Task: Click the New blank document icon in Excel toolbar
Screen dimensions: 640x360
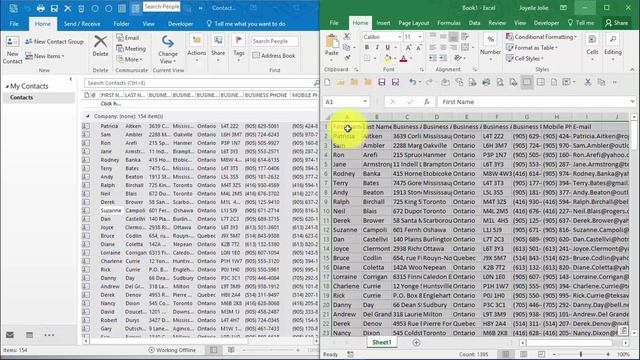Action: tap(327, 82)
